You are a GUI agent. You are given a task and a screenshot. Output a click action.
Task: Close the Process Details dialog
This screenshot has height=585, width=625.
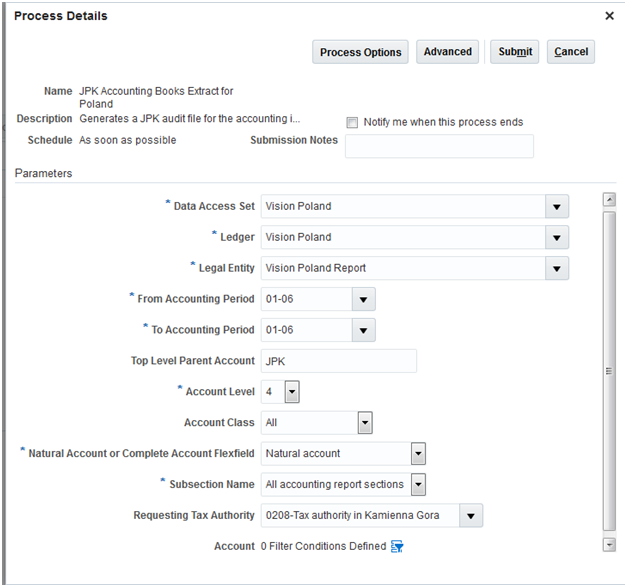click(609, 16)
